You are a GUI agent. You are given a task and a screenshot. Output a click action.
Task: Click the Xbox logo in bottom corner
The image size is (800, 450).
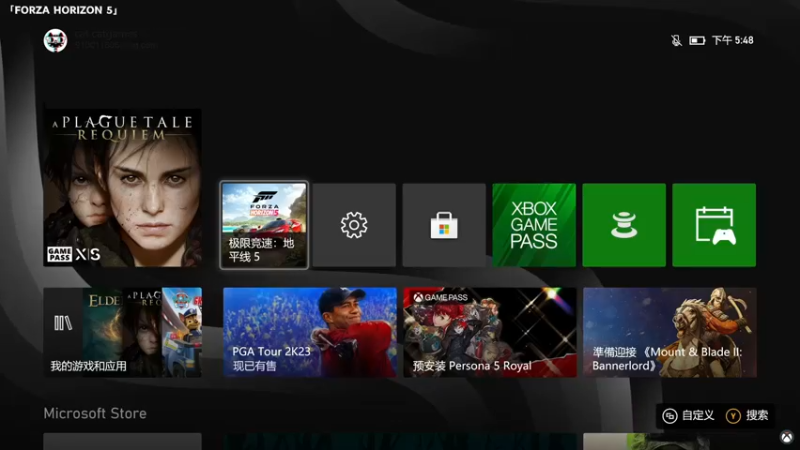tap(787, 437)
